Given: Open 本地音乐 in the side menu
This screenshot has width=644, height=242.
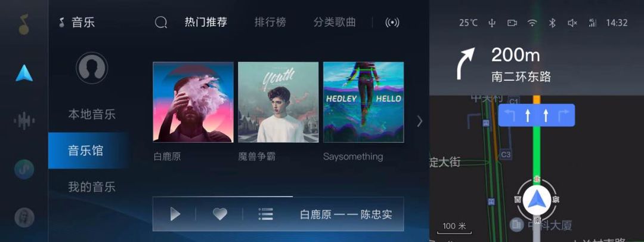Looking at the screenshot, I should point(92,114).
